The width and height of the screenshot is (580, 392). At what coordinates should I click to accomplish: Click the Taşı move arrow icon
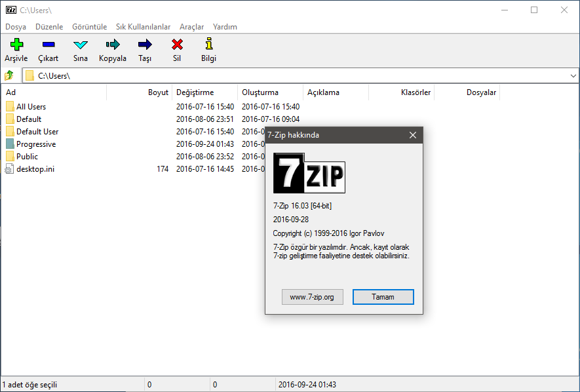click(x=145, y=45)
